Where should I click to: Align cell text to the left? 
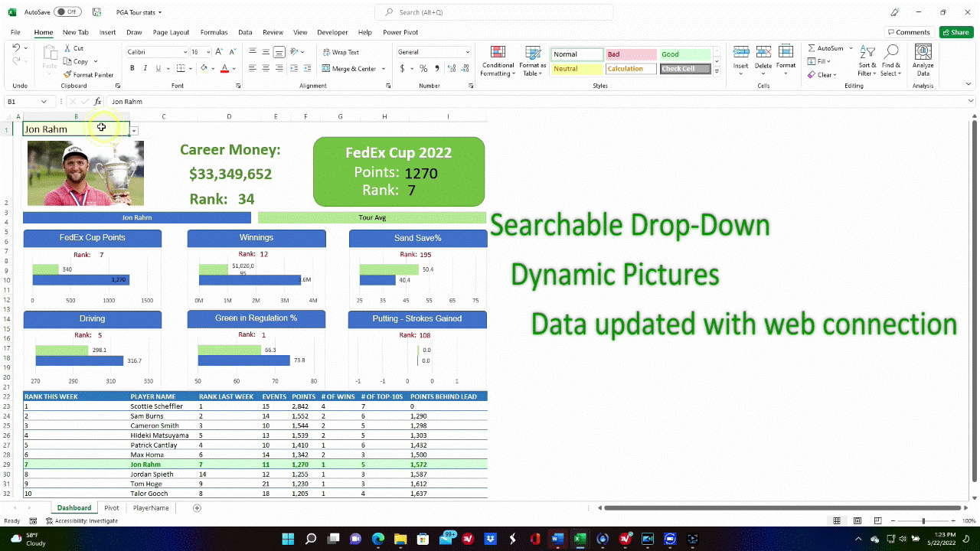253,68
